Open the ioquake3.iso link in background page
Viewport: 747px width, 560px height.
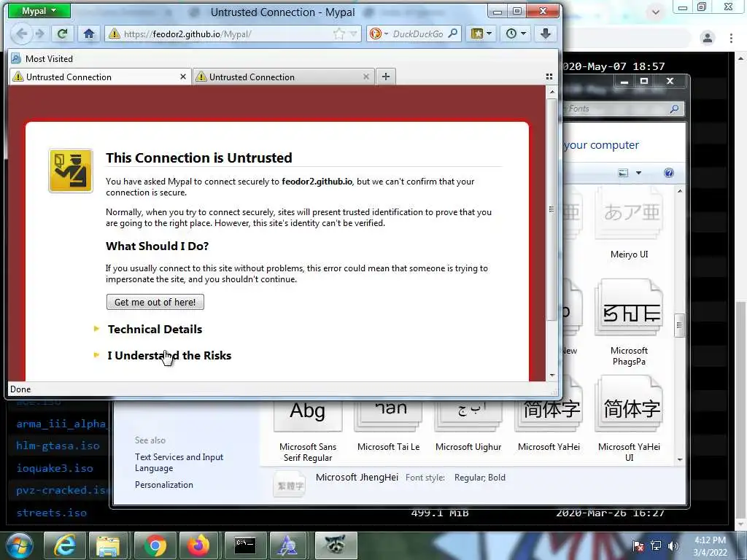pos(55,468)
